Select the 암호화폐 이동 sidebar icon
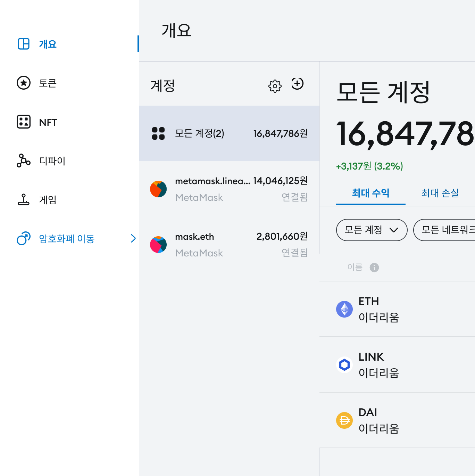The width and height of the screenshot is (475, 476). (23, 239)
